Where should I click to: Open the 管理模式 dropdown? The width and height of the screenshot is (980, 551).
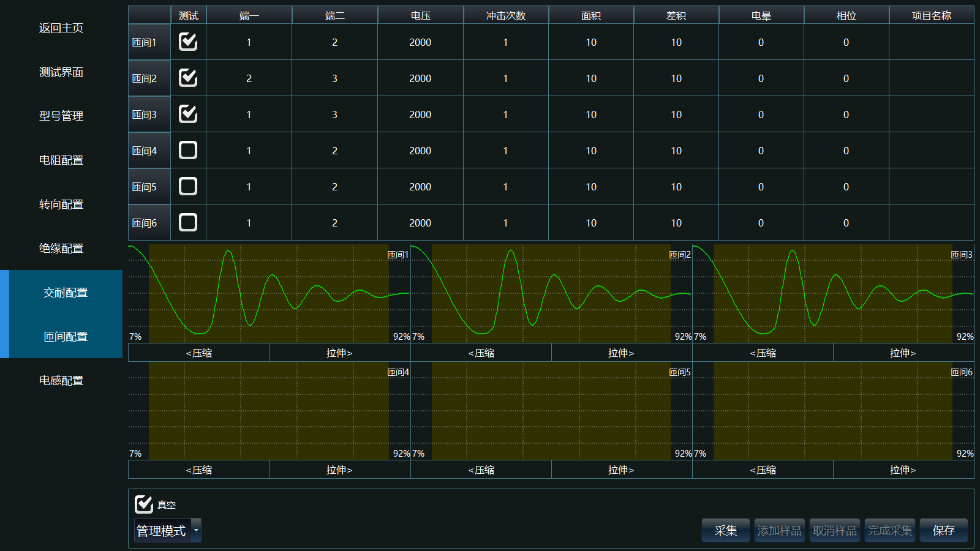coord(168,531)
